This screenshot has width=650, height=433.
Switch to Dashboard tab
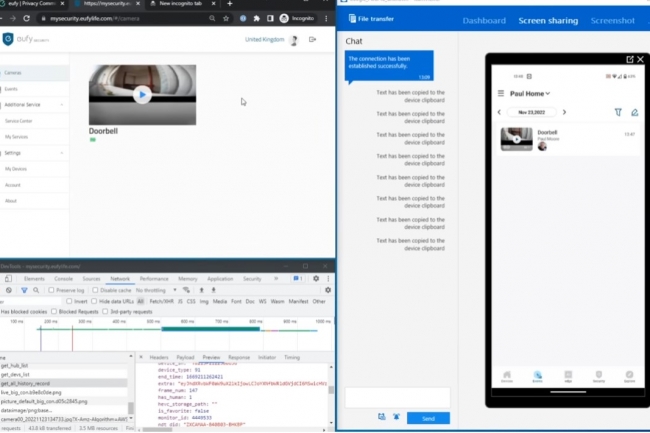coord(484,20)
